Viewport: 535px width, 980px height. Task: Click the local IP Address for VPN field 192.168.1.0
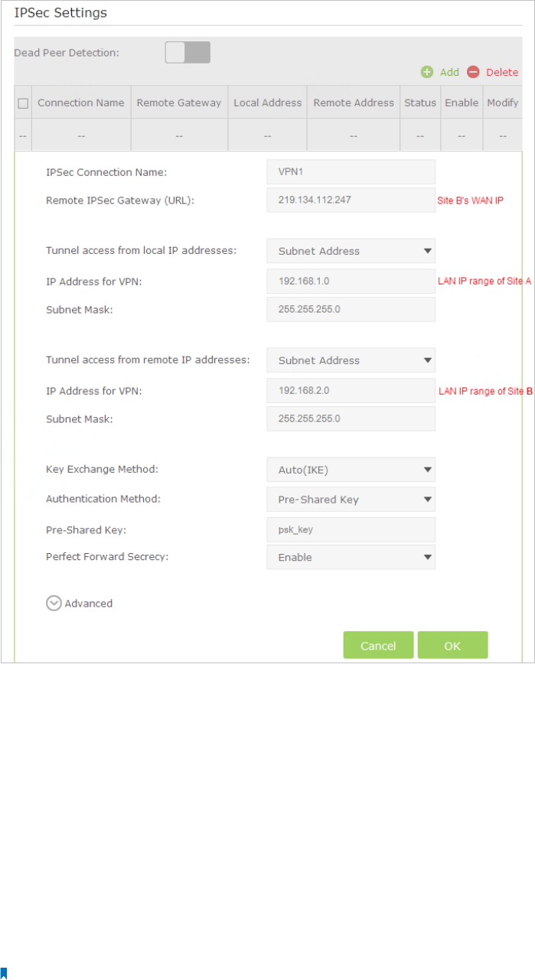[351, 281]
